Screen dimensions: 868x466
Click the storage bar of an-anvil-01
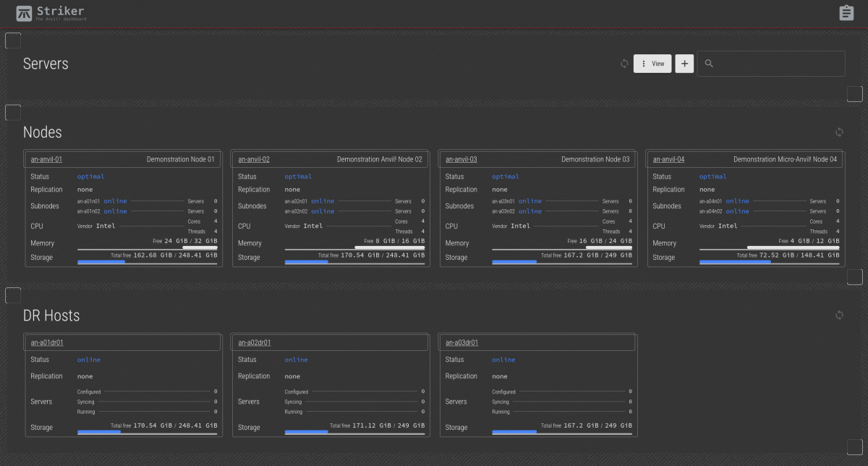tap(147, 262)
